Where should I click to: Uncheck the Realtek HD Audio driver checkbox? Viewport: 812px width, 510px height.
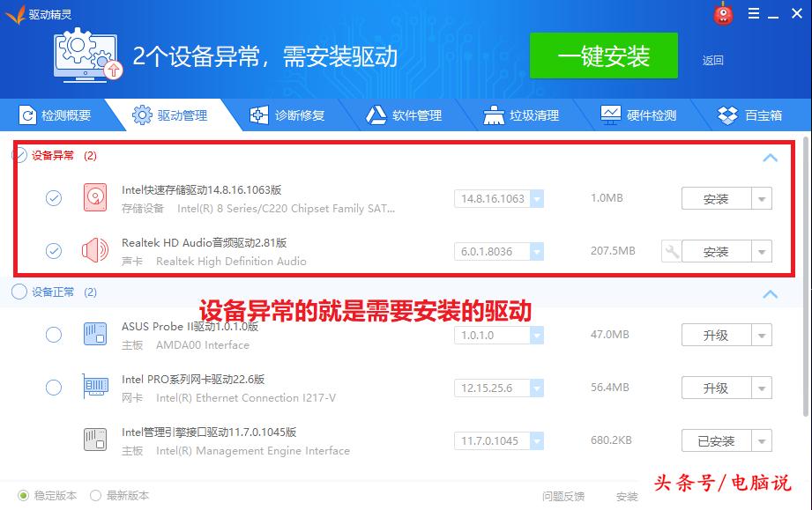pyautogui.click(x=53, y=250)
